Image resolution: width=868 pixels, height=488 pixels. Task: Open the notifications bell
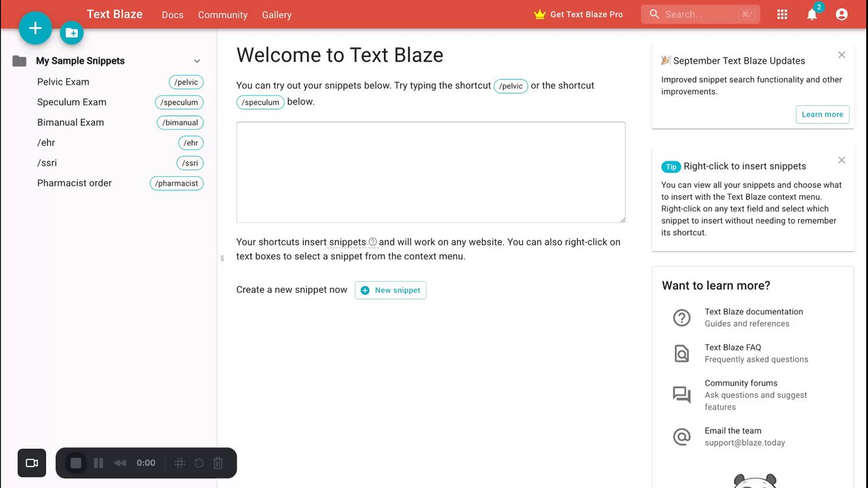(812, 14)
